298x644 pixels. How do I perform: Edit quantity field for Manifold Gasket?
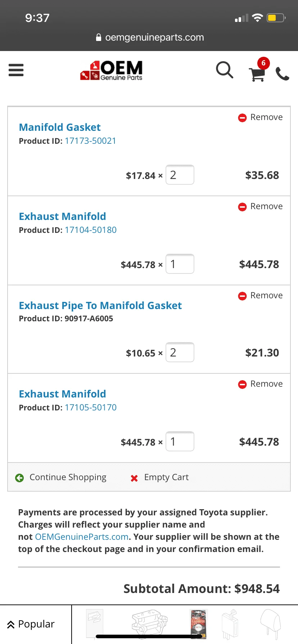(180, 175)
